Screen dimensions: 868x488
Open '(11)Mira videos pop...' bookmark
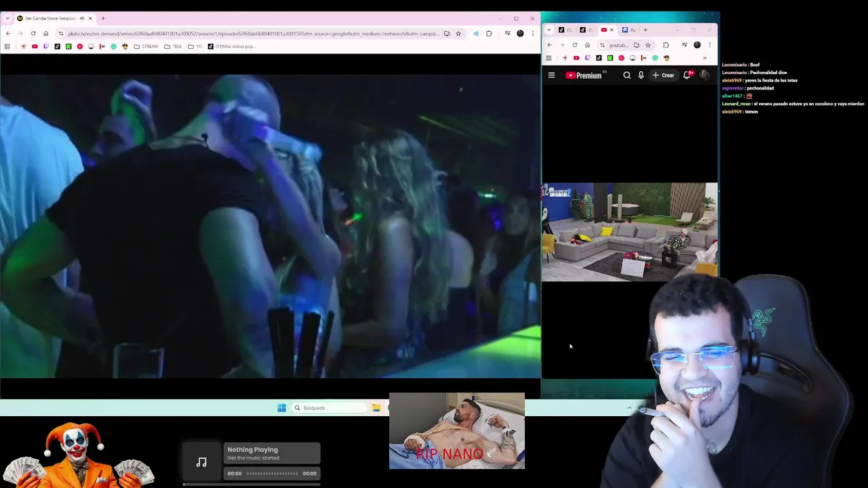tap(232, 46)
